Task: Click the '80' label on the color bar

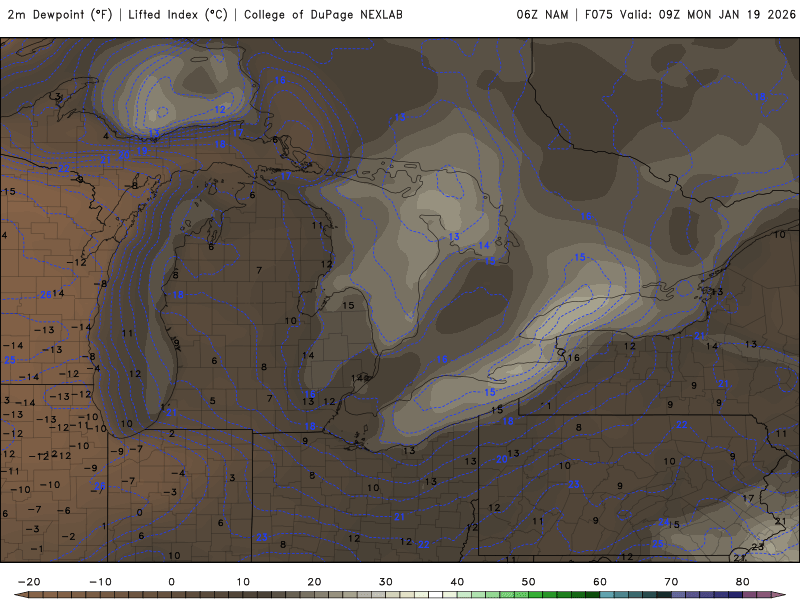Action: click(x=743, y=582)
